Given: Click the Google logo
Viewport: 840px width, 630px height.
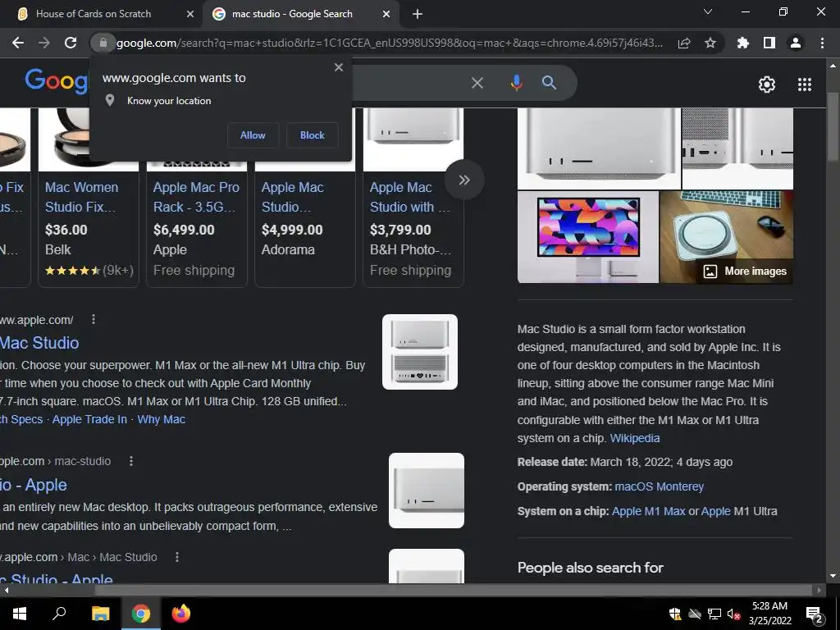Looking at the screenshot, I should click(57, 81).
